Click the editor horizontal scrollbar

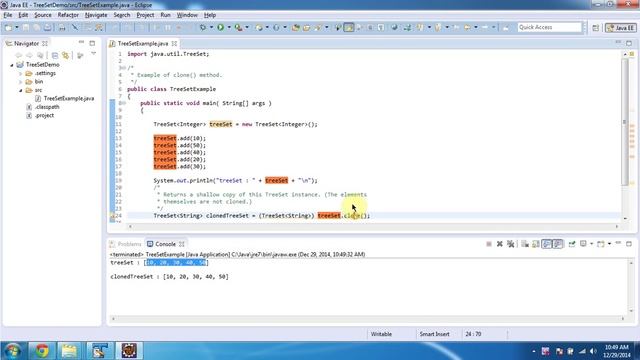pyautogui.click(x=373, y=226)
